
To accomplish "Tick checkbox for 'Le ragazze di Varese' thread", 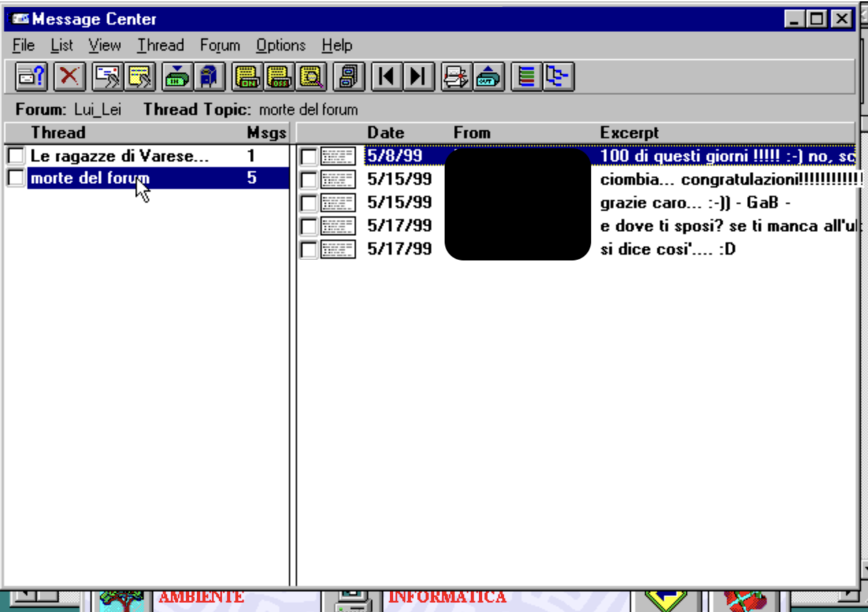I will tap(15, 157).
